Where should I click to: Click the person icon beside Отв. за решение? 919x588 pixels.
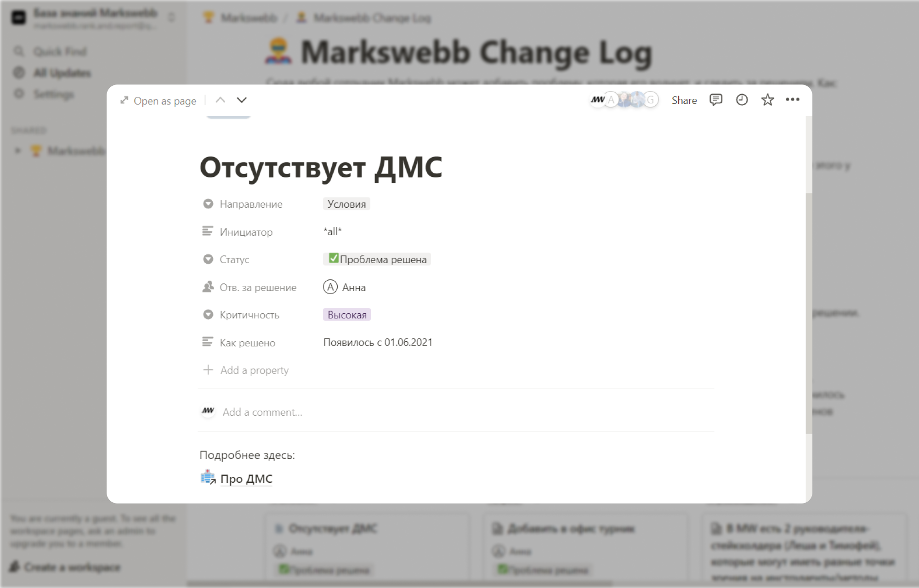pos(208,287)
